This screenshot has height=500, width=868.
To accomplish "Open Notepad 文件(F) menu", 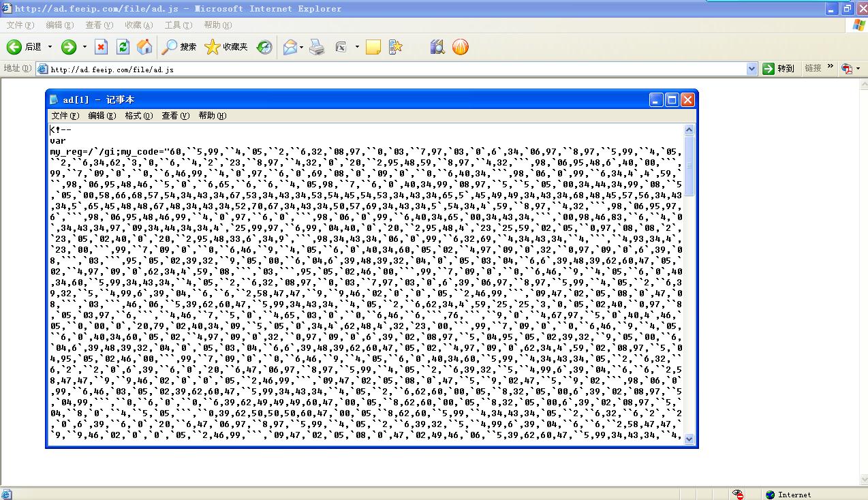I will pyautogui.click(x=65, y=116).
